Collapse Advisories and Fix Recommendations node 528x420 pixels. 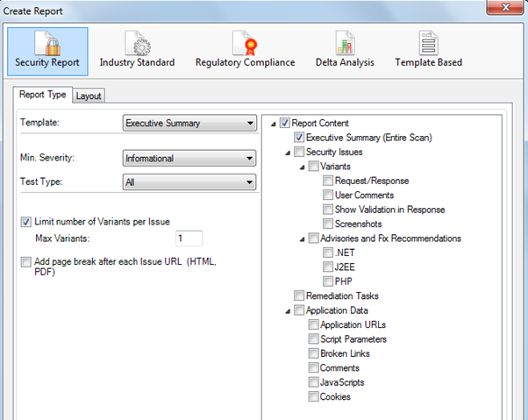(x=303, y=238)
